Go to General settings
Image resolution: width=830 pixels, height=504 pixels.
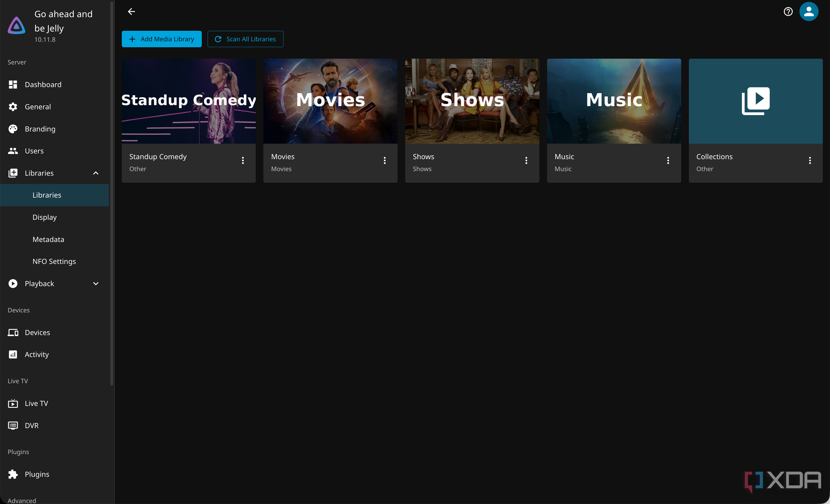[x=55, y=107]
